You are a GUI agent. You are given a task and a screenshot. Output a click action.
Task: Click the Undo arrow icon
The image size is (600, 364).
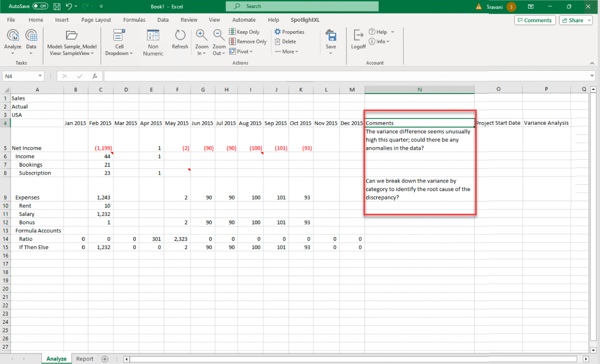pyautogui.click(x=68, y=6)
